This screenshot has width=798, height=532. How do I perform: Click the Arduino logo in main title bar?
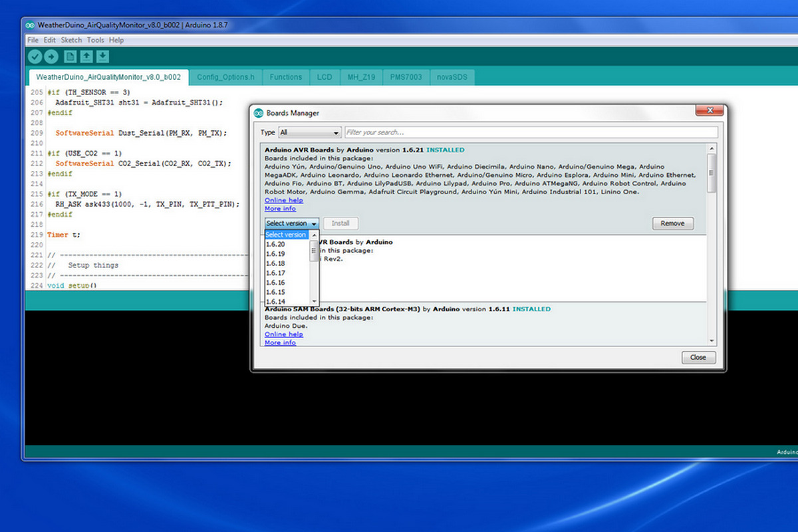[30, 25]
